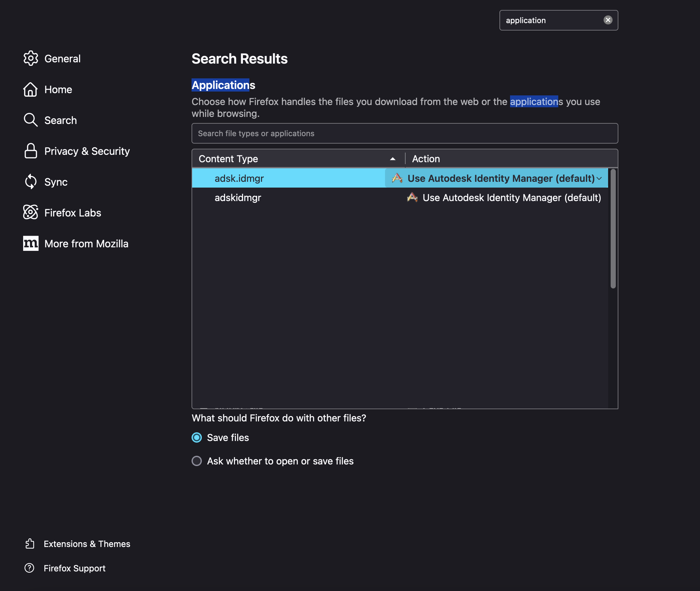This screenshot has height=591, width=700.
Task: Select the Save files radio button
Action: 197,437
